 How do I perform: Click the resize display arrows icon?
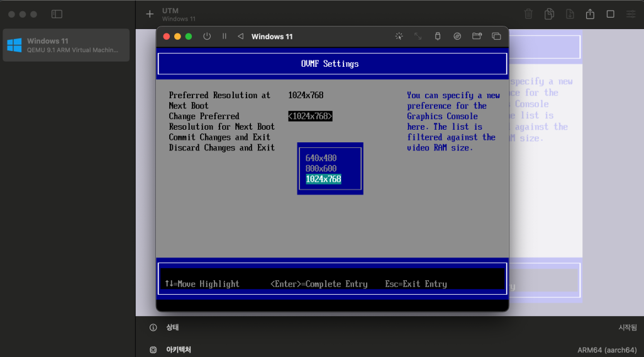coord(418,36)
